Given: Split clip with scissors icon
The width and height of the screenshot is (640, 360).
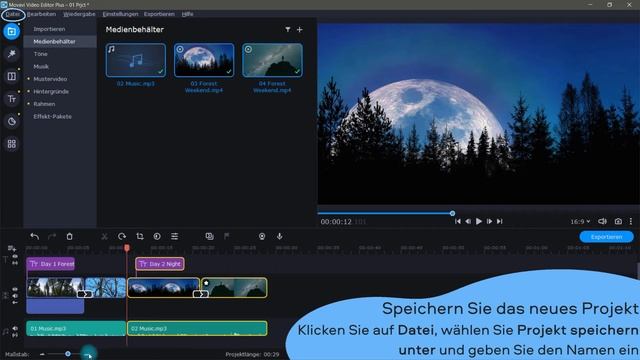Looking at the screenshot, I should (x=104, y=236).
